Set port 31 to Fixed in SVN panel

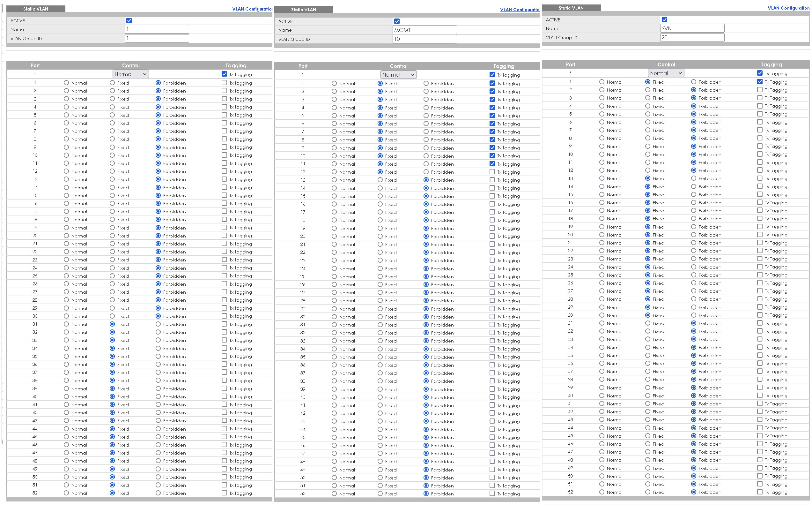click(x=648, y=323)
